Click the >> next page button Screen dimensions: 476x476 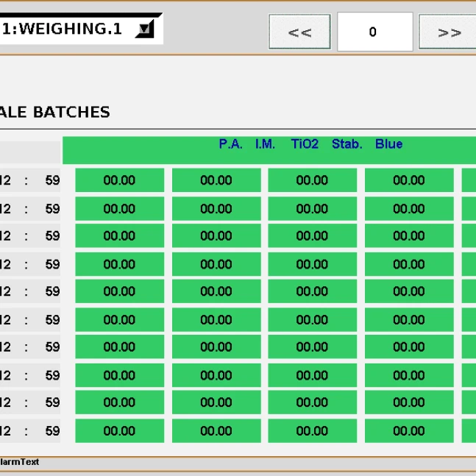(x=447, y=32)
